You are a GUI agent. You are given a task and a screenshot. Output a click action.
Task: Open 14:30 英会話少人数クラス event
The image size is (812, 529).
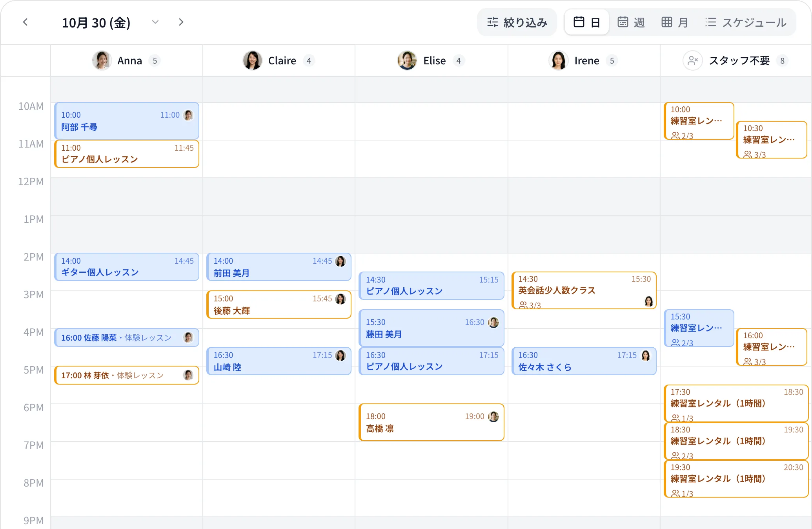[x=584, y=290]
